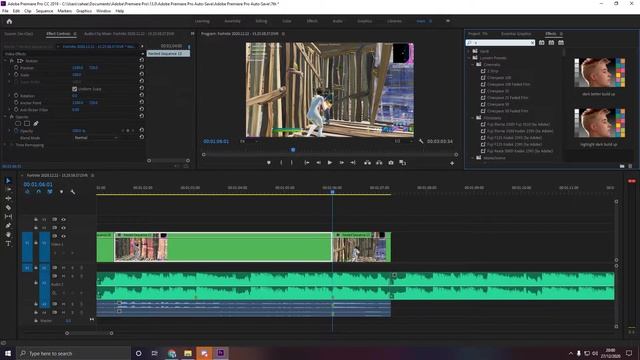640x360 pixels.
Task: Click the Program monitor playhead marker
Action: (293, 150)
